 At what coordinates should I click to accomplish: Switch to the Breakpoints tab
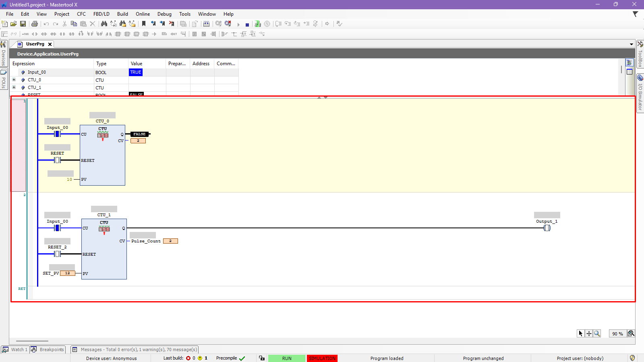(48, 350)
